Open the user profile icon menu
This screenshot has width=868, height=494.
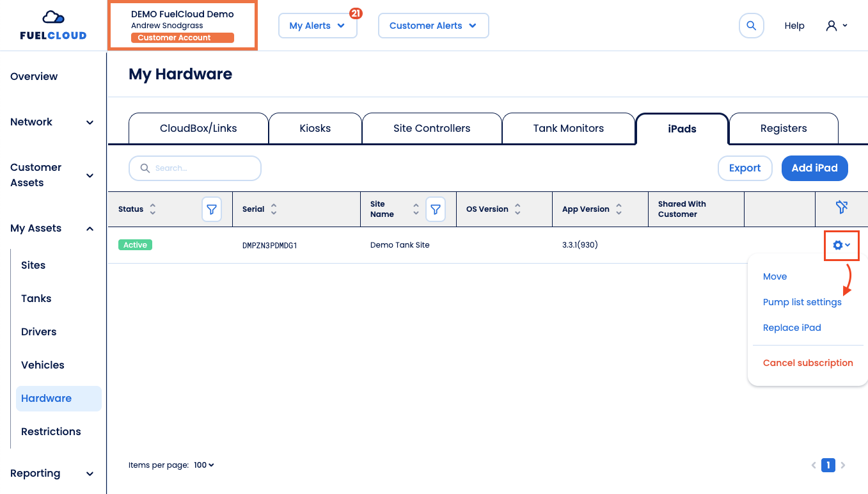[x=836, y=26]
